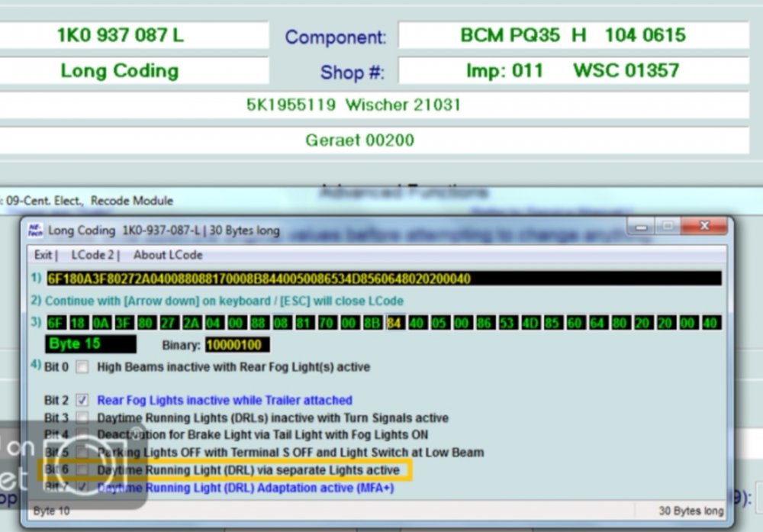Select byte cell 88
The height and width of the screenshot is (532, 763).
[x=259, y=323]
